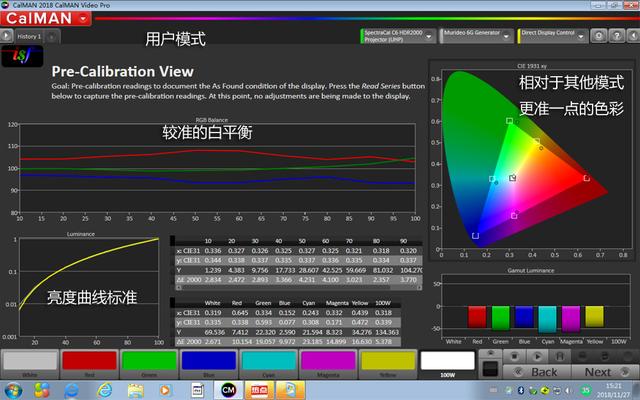Open the Windows Start menu
Image resolution: width=640 pixels, height=400 pixels.
13,390
